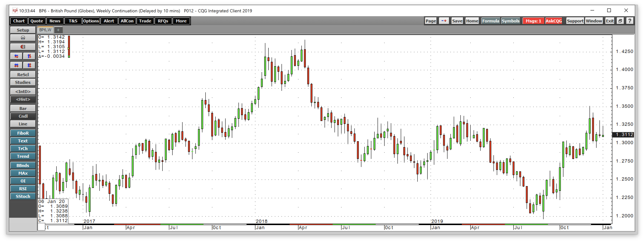Click the Home button
The width and height of the screenshot is (644, 242).
(472, 21)
